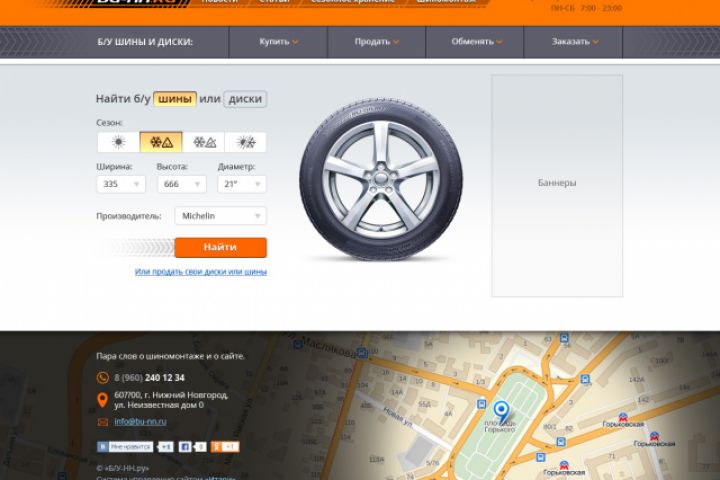Click the envelope icon beside the email
Viewport: 720px width, 480px height.
point(103,422)
